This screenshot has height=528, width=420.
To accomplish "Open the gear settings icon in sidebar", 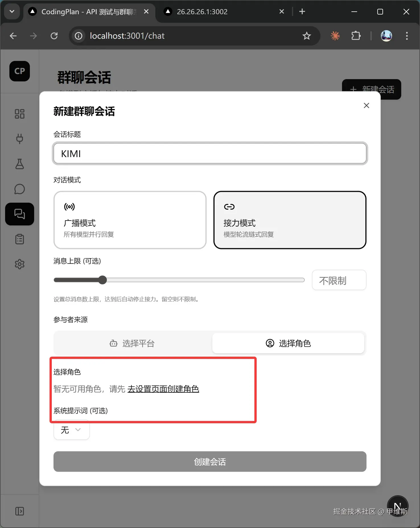I will click(19, 264).
